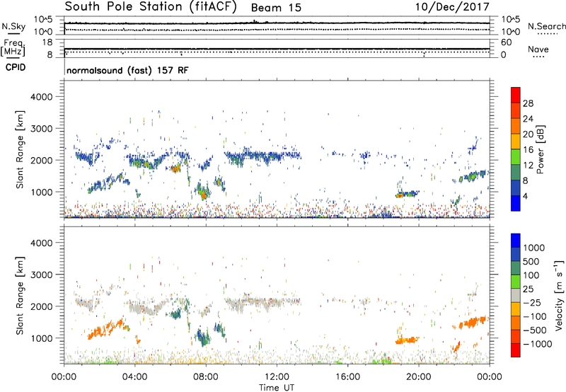Click the '12:00' time tick label
This screenshot has height=392, width=566.
[x=277, y=377]
